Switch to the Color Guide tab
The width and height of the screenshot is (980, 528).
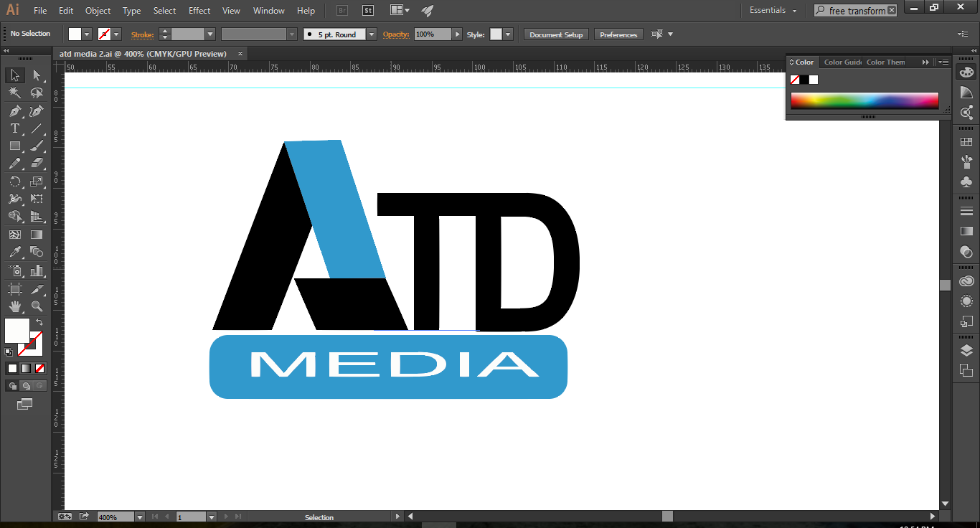[842, 62]
